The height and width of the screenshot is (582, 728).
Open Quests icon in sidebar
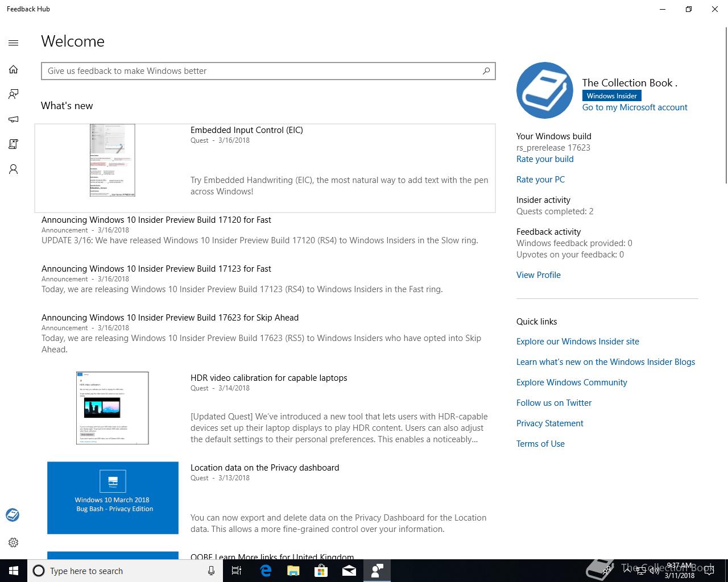coord(14,144)
